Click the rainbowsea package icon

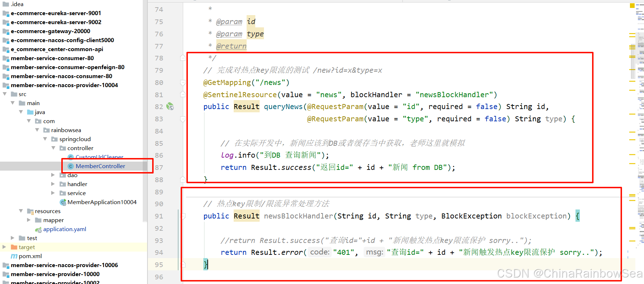tap(47, 130)
